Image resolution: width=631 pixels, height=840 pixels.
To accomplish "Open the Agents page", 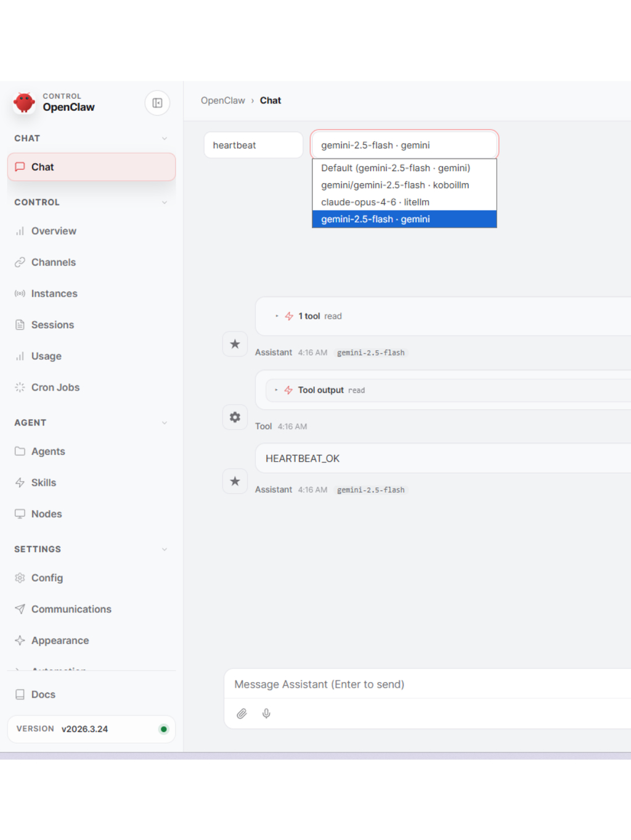I will click(91, 451).
